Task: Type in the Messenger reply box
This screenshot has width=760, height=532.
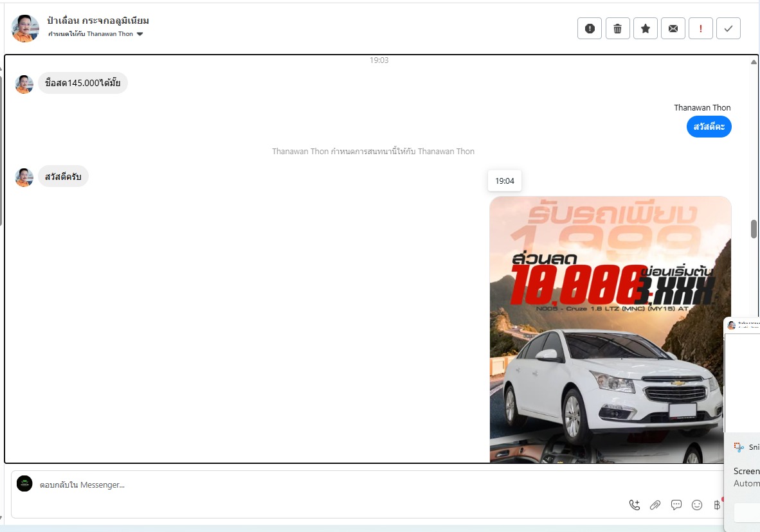Action: coord(321,485)
